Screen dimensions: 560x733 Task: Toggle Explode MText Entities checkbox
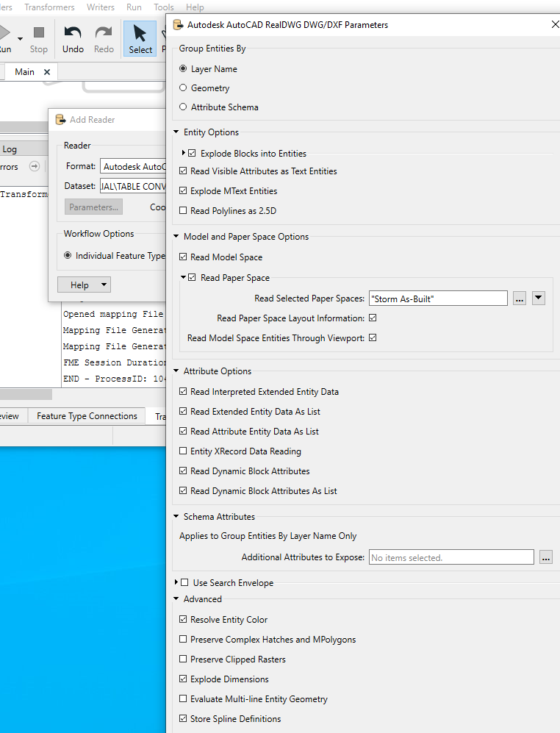click(x=183, y=190)
